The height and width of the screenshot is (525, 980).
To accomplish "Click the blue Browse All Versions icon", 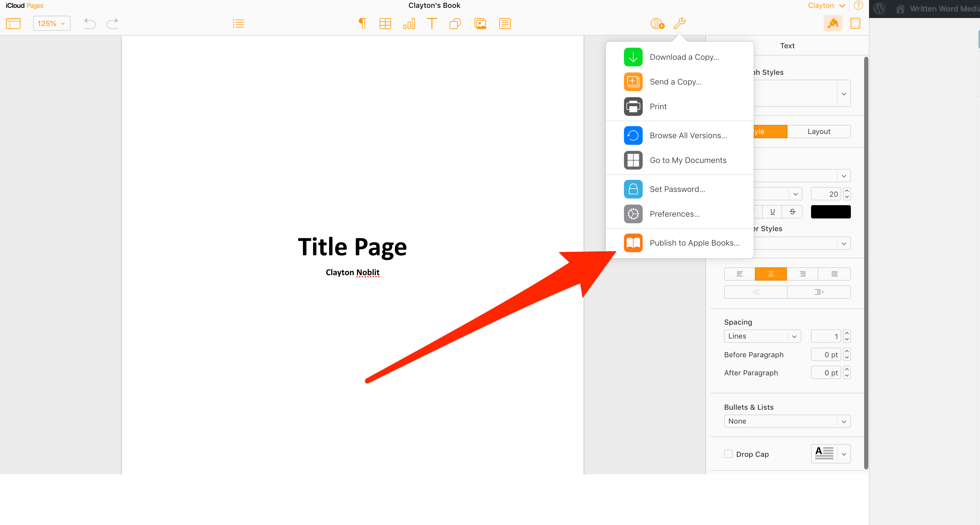I will click(x=633, y=135).
